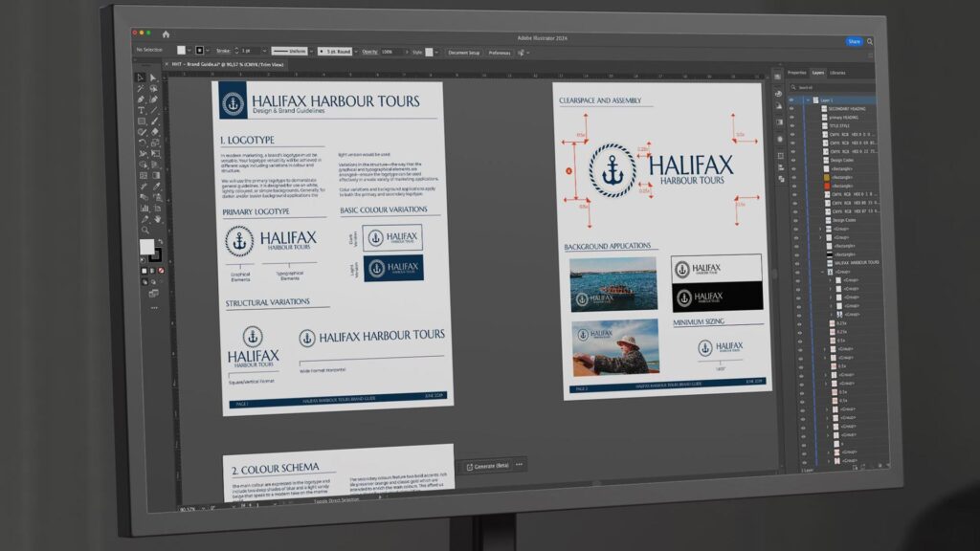Click the Share button

[x=854, y=41]
